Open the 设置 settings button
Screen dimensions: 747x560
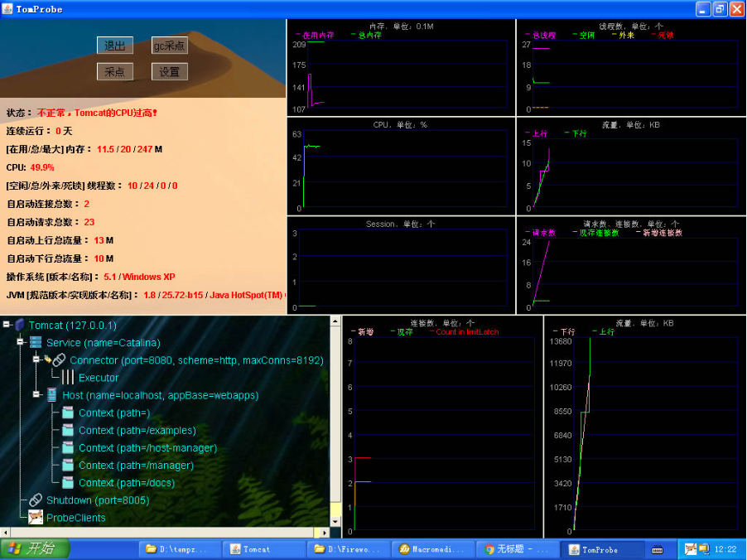tap(169, 71)
